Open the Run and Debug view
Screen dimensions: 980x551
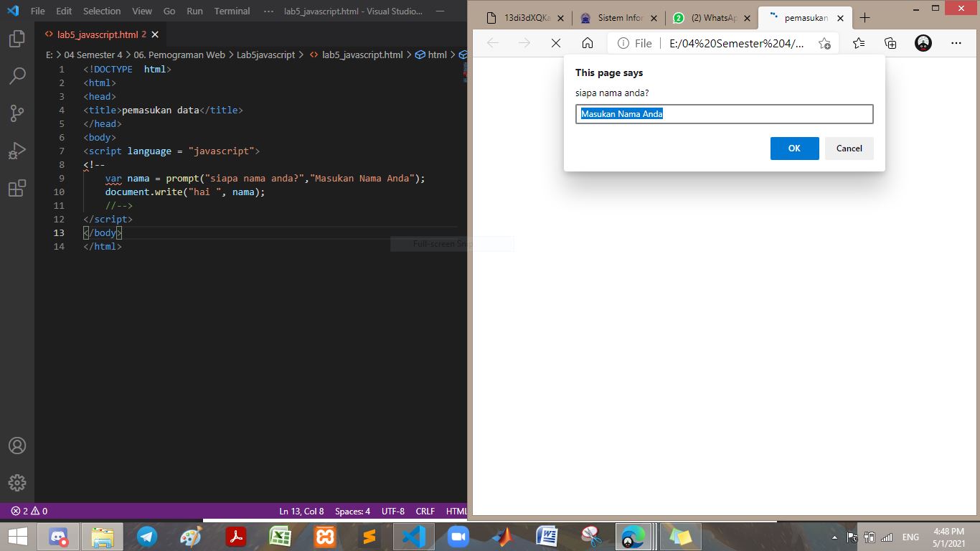pyautogui.click(x=17, y=151)
